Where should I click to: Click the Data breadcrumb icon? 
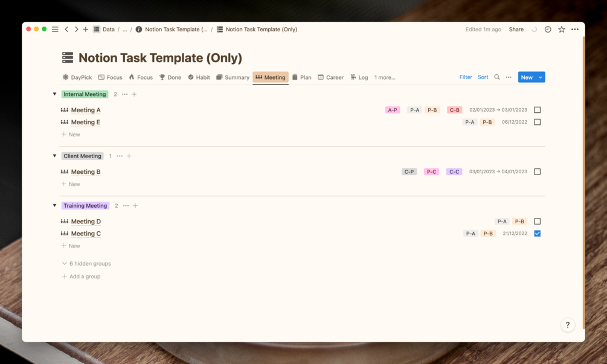[x=97, y=30]
